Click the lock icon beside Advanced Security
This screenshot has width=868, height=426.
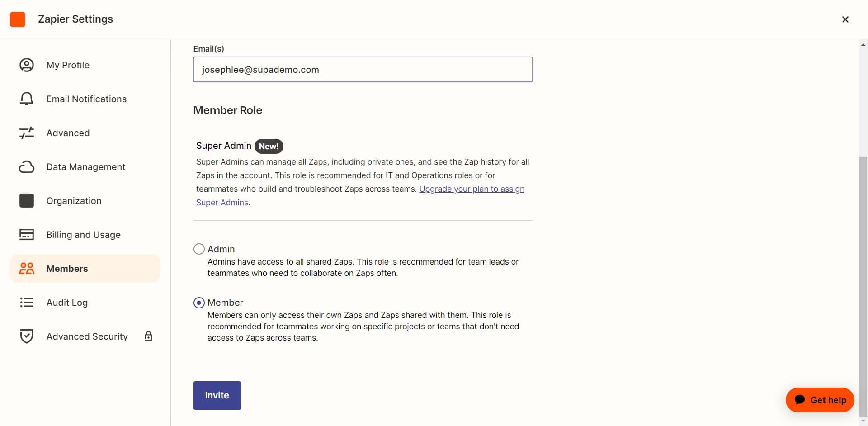pos(148,336)
